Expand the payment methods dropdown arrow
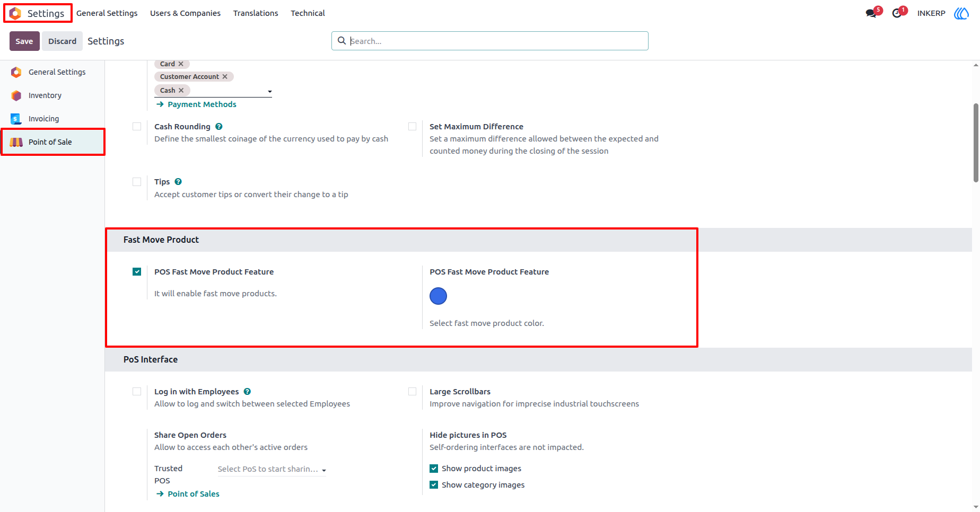Screen dimensions: 980x512 point(269,92)
